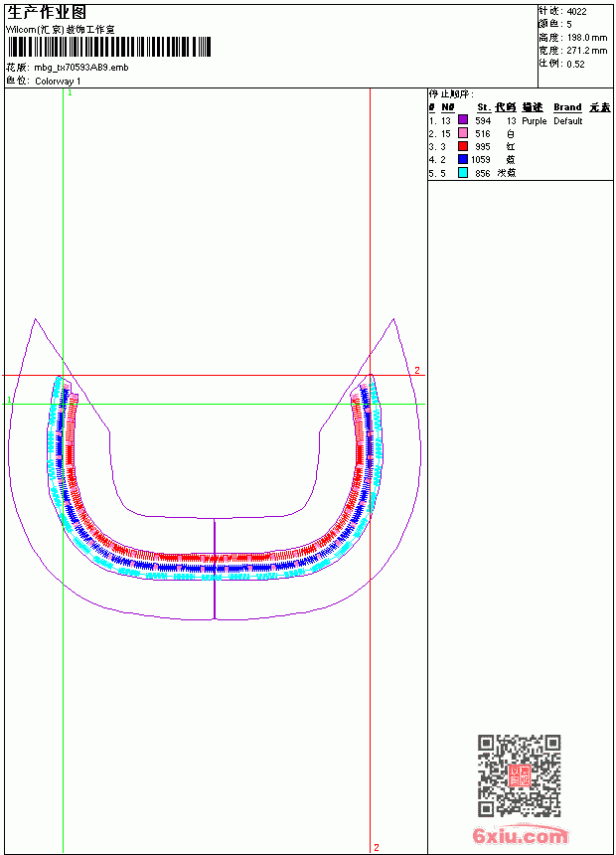The height and width of the screenshot is (855, 616).
Task: Click the green 1 label atop vertical guide
Action: 70,92
